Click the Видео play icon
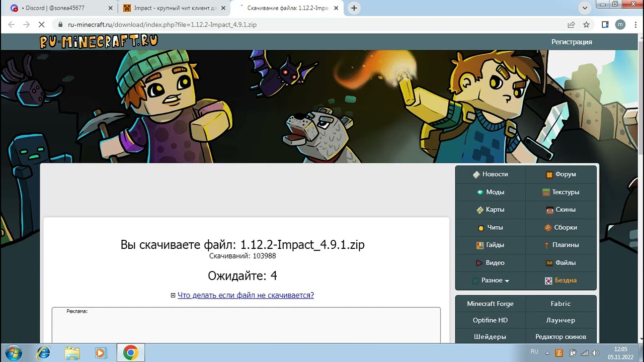 (x=479, y=263)
